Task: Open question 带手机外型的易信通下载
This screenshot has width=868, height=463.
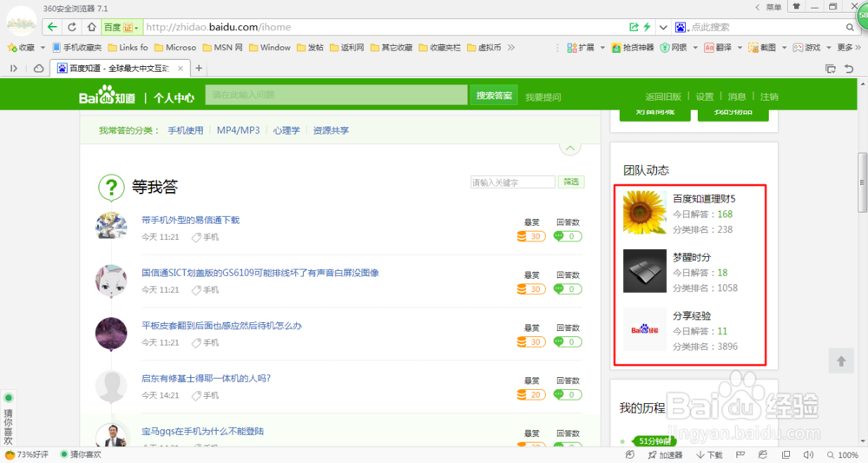Action: 190,220
